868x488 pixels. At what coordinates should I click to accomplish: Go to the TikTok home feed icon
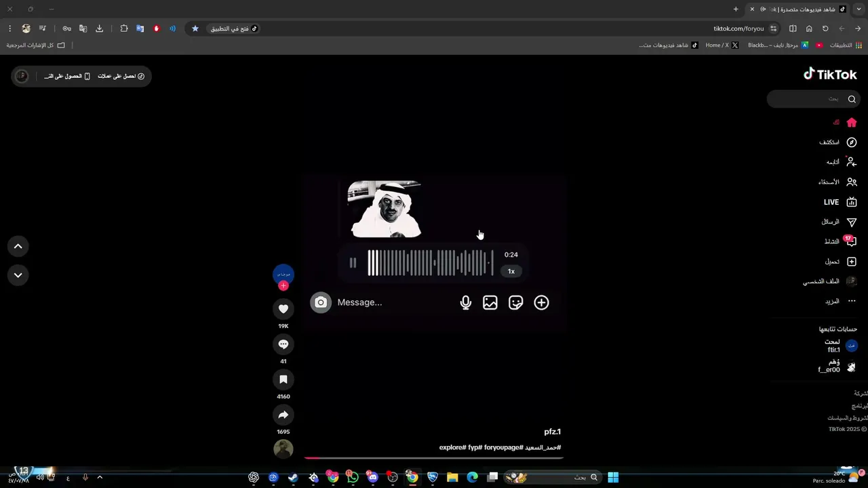coord(852,123)
